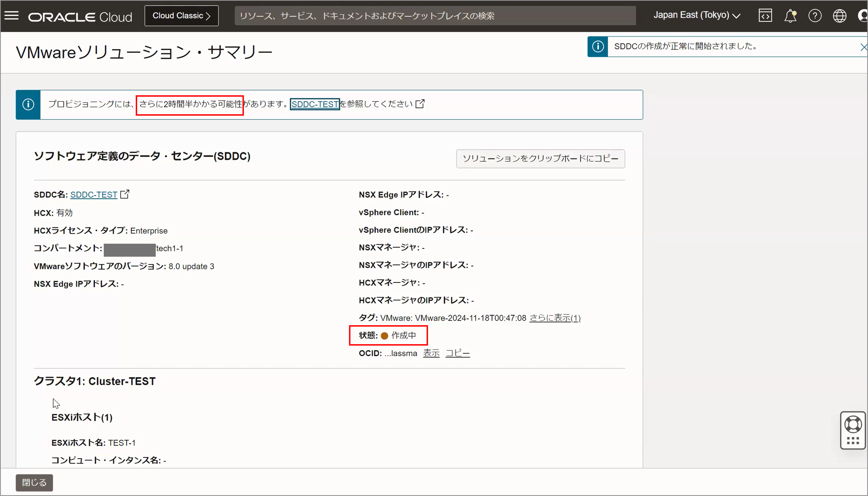
Task: Copy solution to clipboard button
Action: coord(540,158)
